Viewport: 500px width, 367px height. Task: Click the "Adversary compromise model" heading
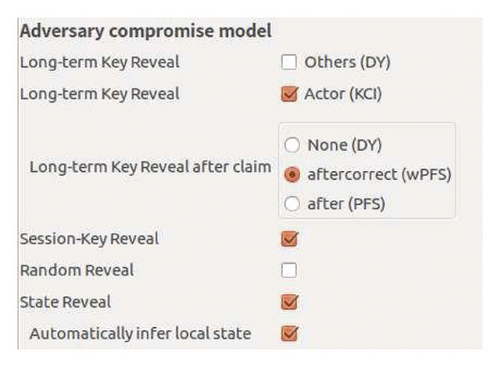[x=146, y=31]
